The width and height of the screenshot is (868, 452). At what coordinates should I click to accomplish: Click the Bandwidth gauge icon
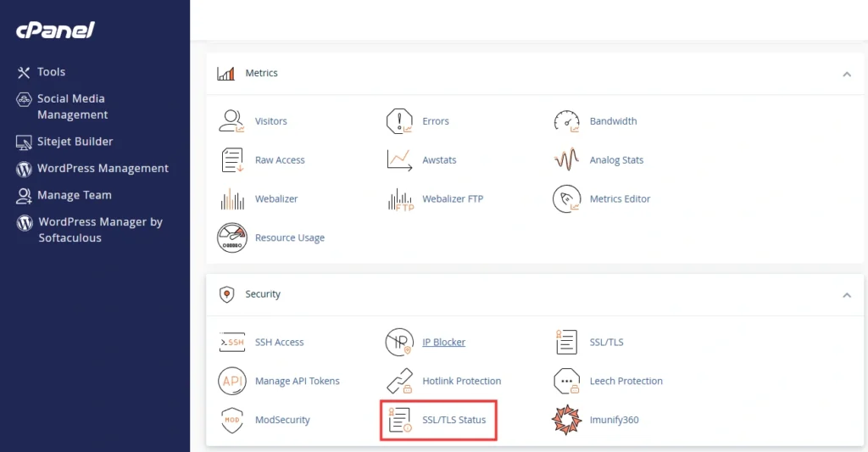566,120
